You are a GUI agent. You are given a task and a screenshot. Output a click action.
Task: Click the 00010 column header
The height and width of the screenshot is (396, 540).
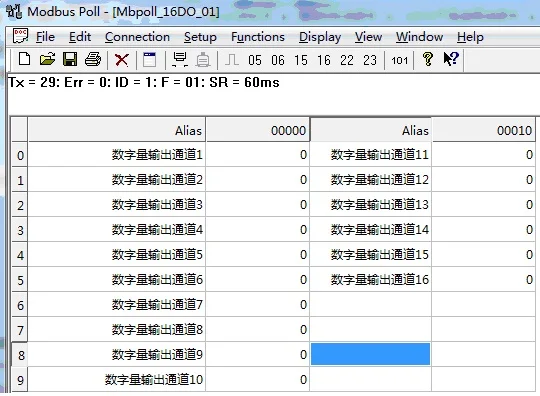[x=484, y=130]
